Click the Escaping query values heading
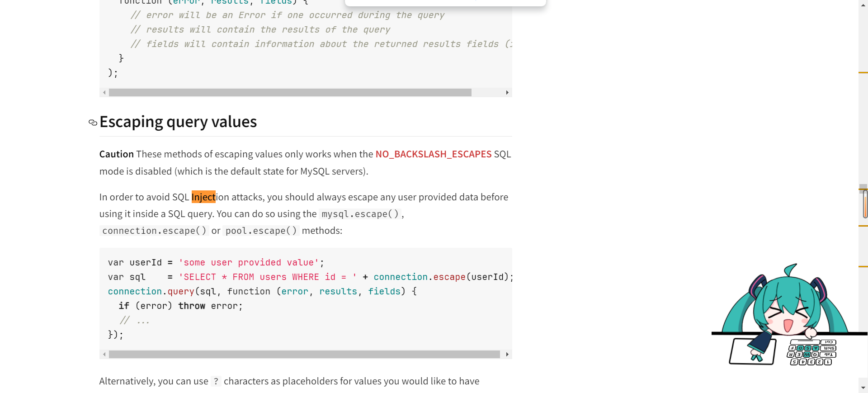Screen dimensions: 868x393 (178, 122)
